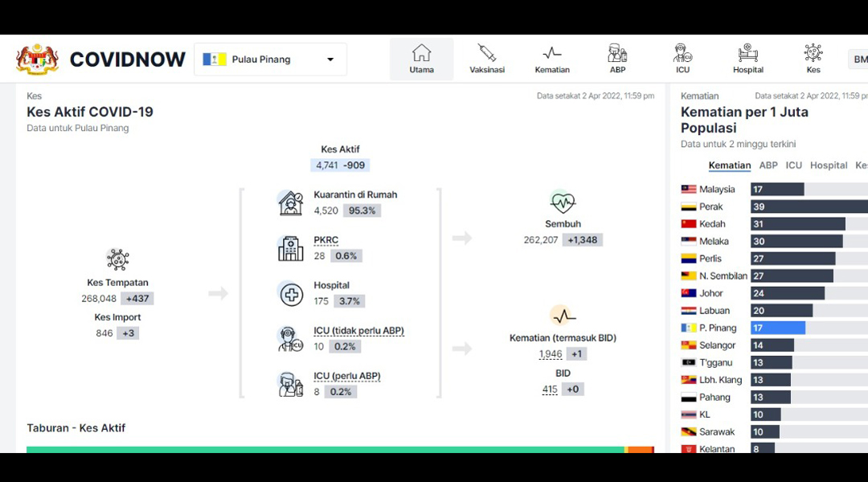Click the Perak flag icon
Viewport: 868px width, 482px height.
click(689, 206)
